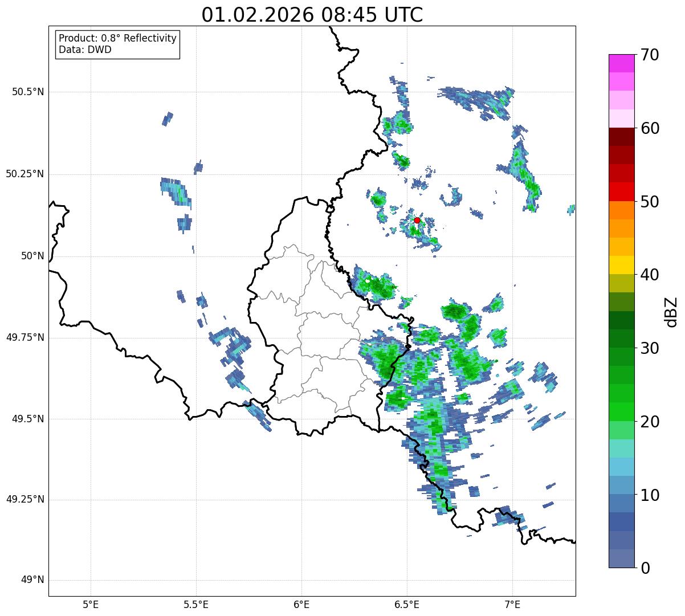Screen dimensions: 685x616
Task: Click the '50°N' latitude label
Action: (32, 256)
